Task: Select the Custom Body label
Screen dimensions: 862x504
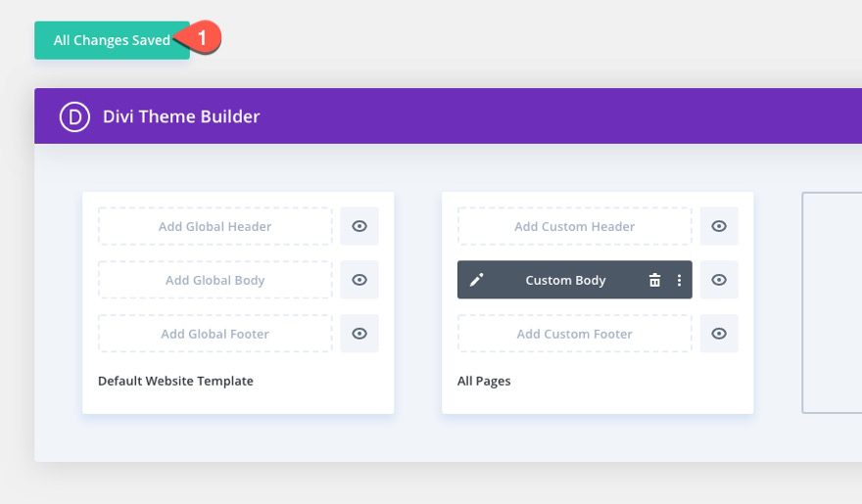Action: 566,280
